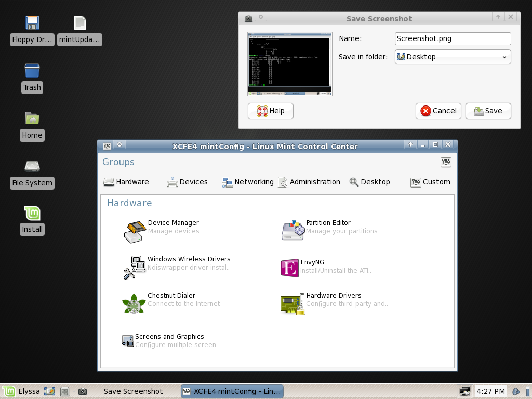Click 'Configure third-party and..' description

[x=347, y=303]
